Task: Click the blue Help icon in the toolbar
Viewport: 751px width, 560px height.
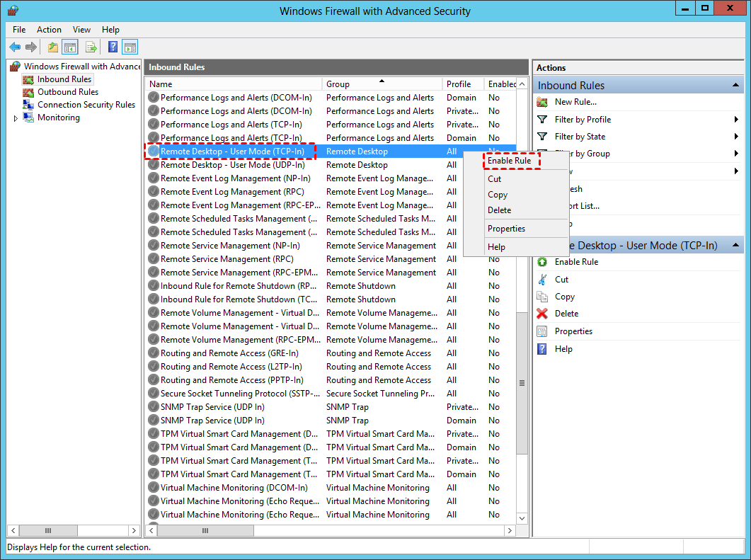Action: [x=113, y=47]
